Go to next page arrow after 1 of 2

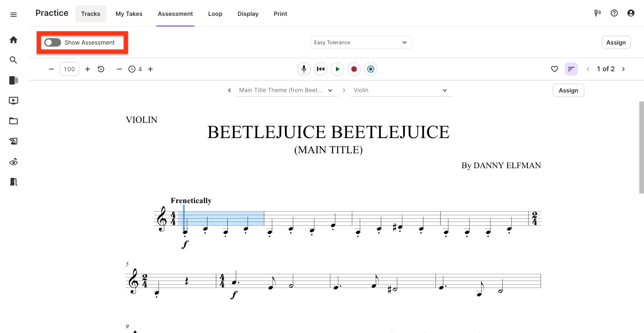coord(623,69)
